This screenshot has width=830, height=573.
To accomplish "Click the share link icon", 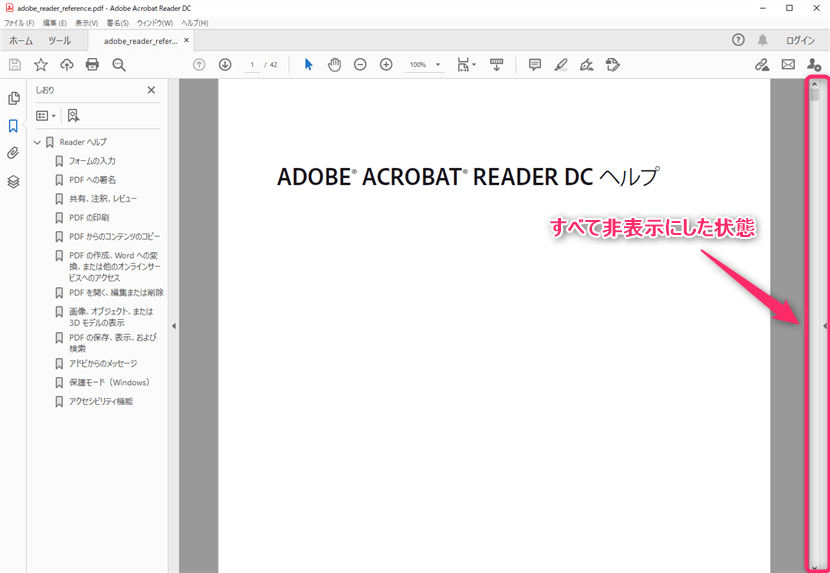I will click(x=762, y=65).
